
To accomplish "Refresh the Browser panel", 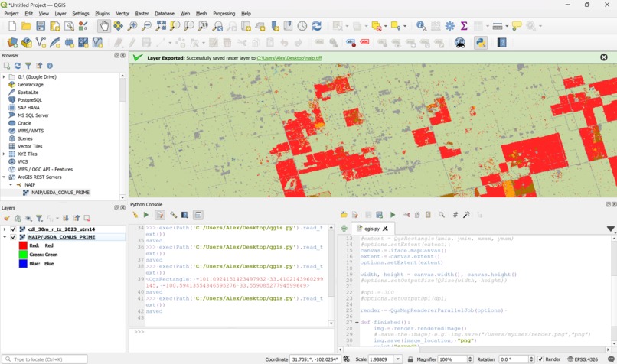I will tap(18, 66).
